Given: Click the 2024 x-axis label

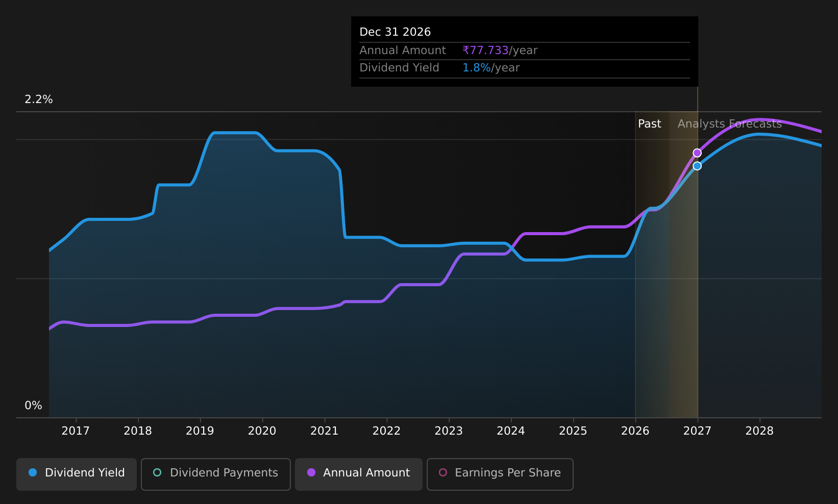Looking at the screenshot, I should coord(511,431).
